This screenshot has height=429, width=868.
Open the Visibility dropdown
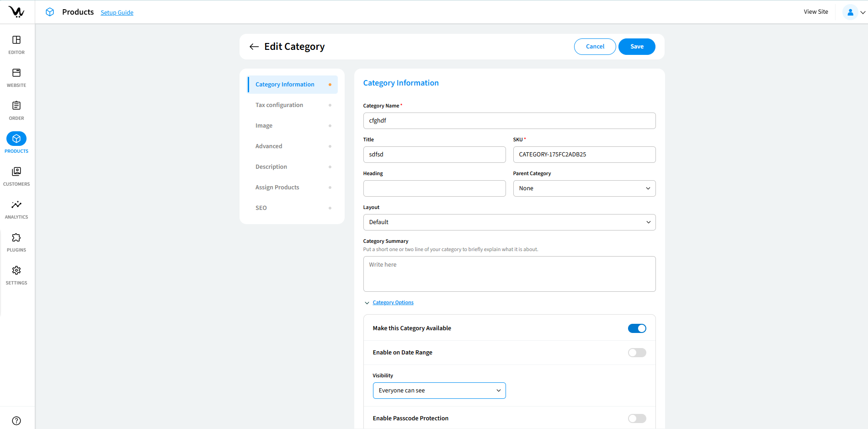(x=439, y=391)
